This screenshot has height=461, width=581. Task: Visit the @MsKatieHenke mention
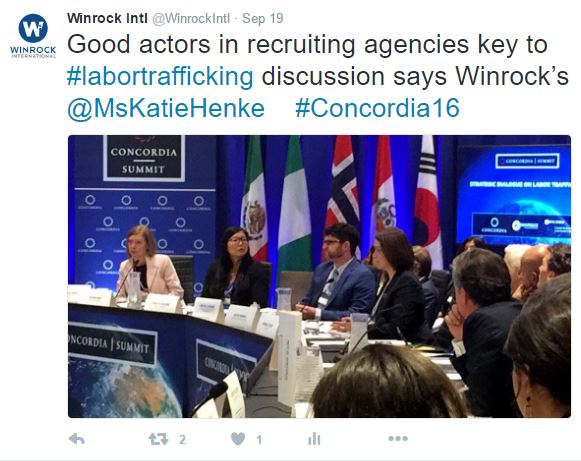(x=166, y=109)
